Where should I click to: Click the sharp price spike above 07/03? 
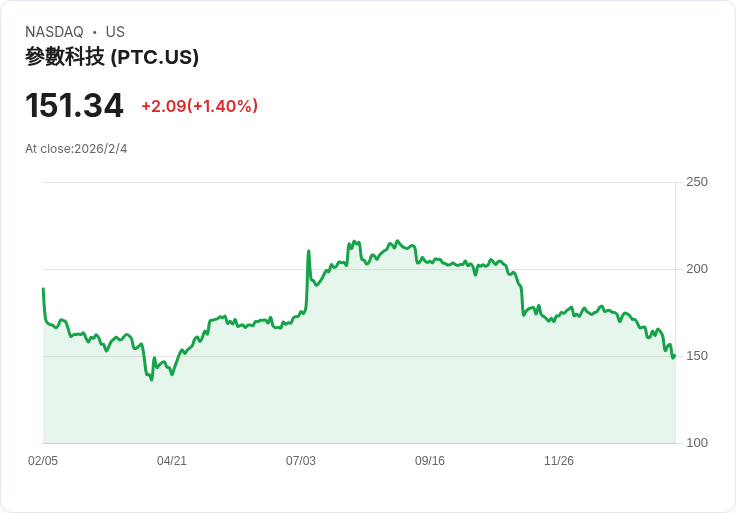309,252
